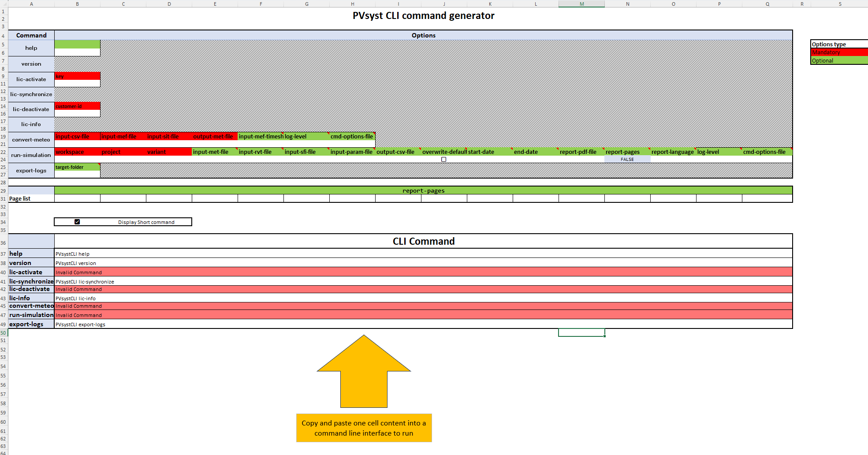This screenshot has width=868, height=455.
Task: Select the start-date option cell
Action: pyautogui.click(x=490, y=152)
